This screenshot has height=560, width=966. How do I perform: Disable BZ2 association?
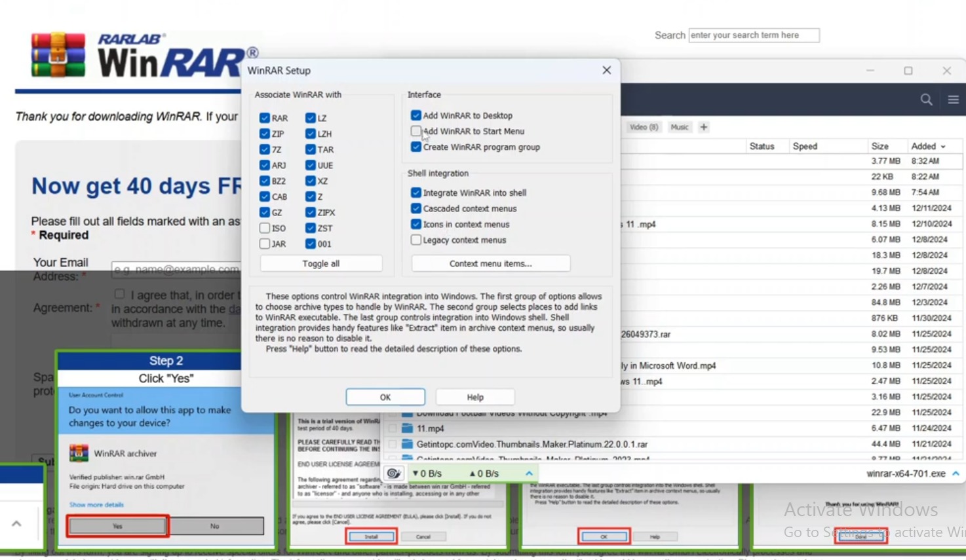(x=265, y=181)
